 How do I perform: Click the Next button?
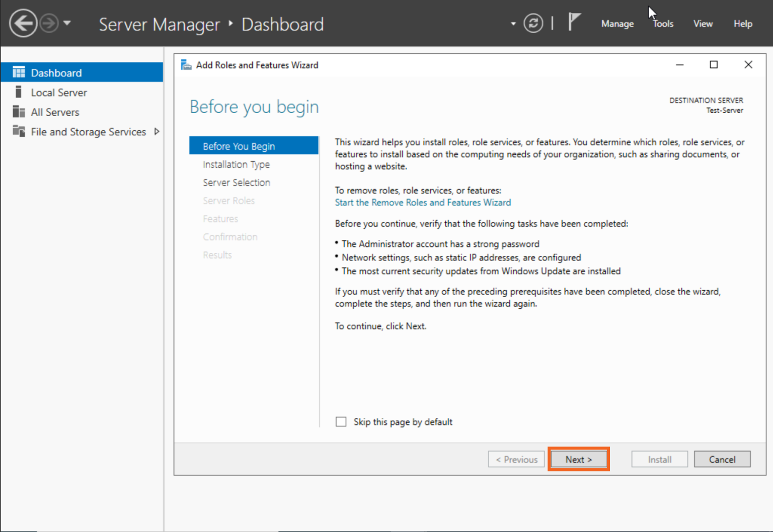click(578, 459)
